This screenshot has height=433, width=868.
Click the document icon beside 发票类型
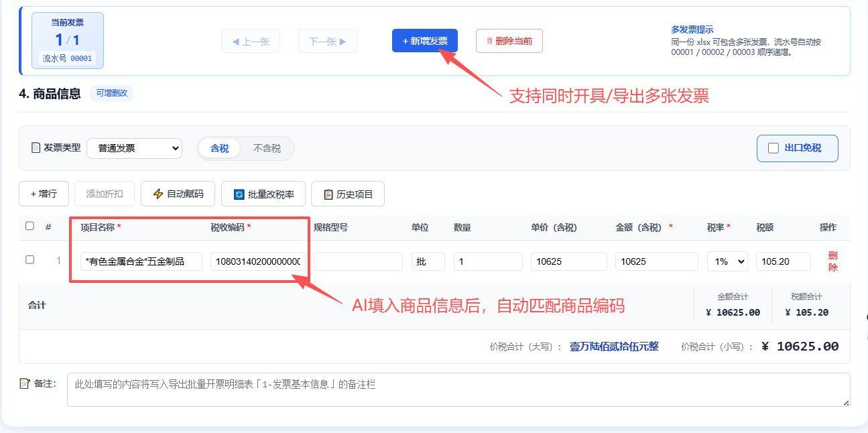(x=36, y=147)
